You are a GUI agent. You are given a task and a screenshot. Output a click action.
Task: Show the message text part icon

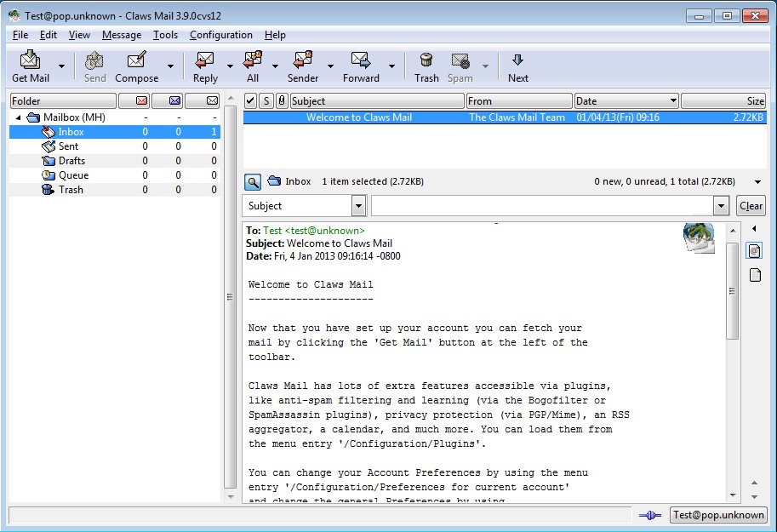[x=755, y=275]
